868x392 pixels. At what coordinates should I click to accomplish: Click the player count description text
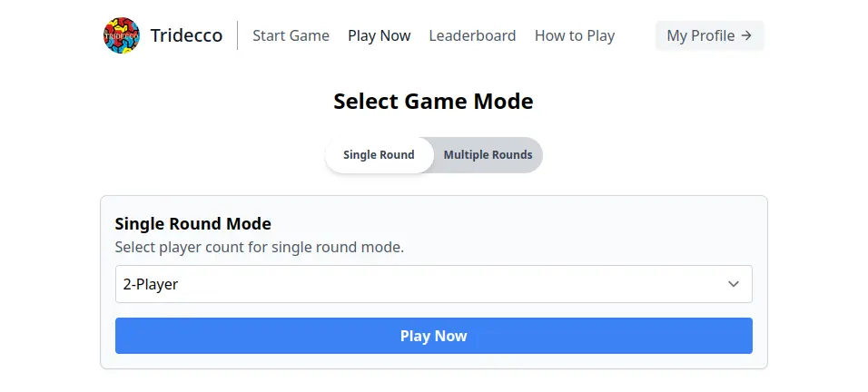tap(259, 247)
